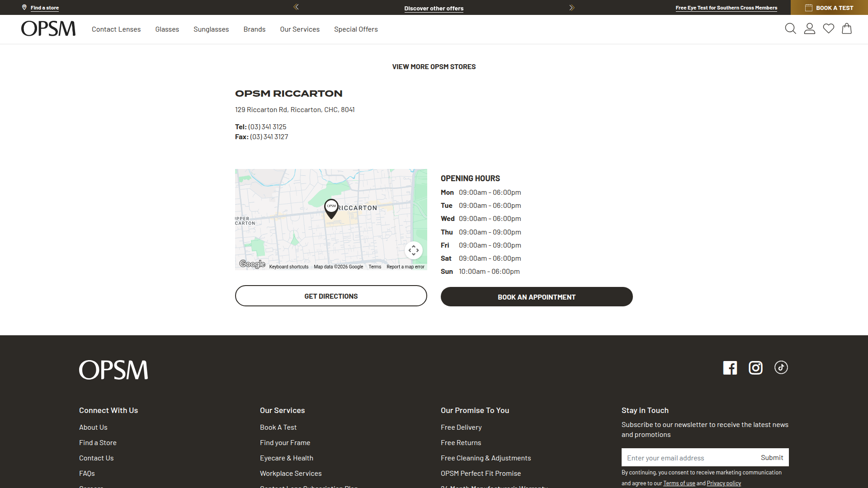Show previous offer with left double chevron
Viewport: 868px width, 488px height.
[x=296, y=7]
